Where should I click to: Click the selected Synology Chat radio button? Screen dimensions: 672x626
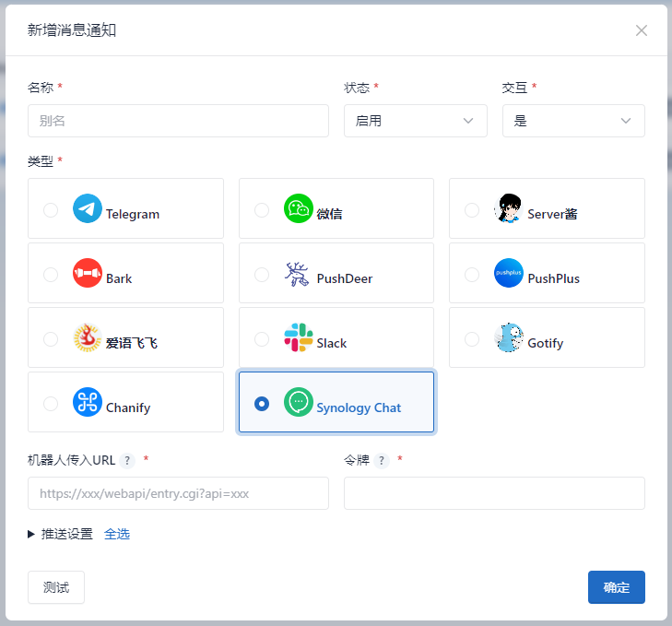tap(262, 404)
